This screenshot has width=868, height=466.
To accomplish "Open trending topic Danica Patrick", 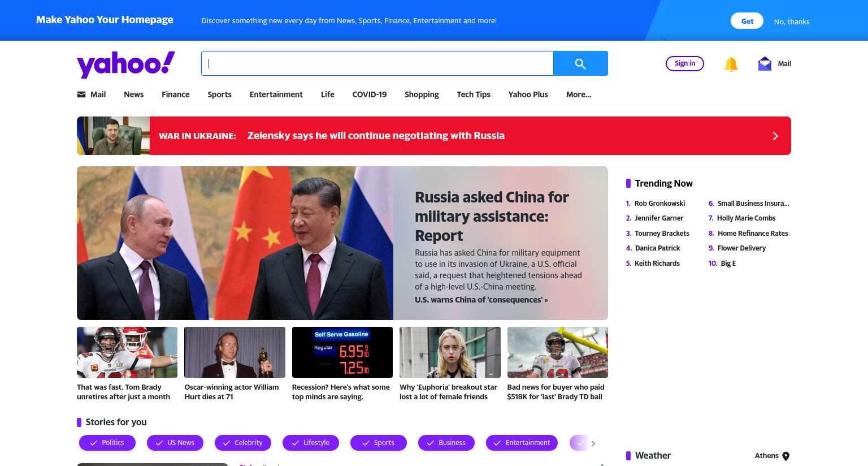I will 657,248.
